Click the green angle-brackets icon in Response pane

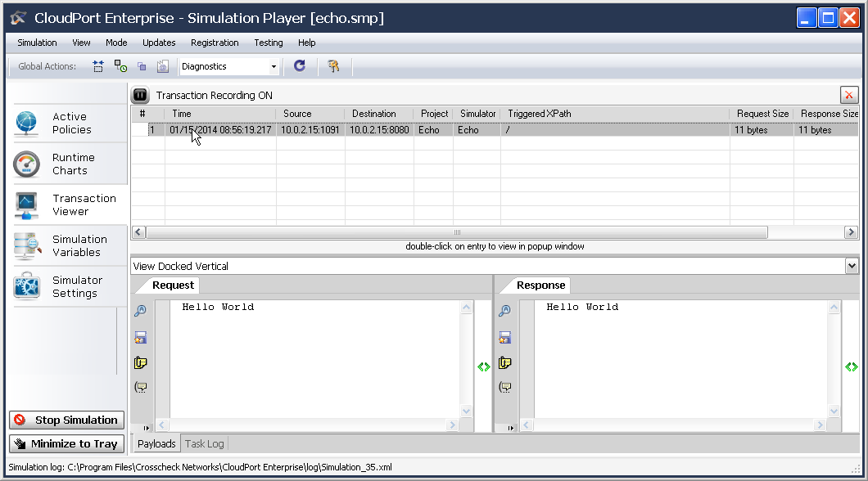tap(852, 366)
